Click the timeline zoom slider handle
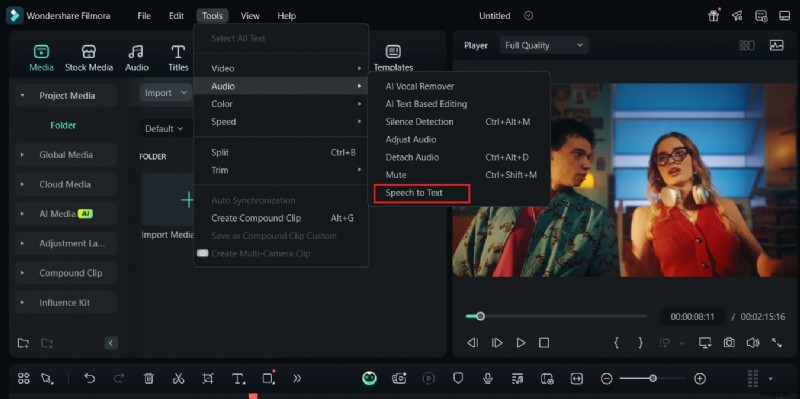Image resolution: width=800 pixels, height=399 pixels. tap(653, 378)
